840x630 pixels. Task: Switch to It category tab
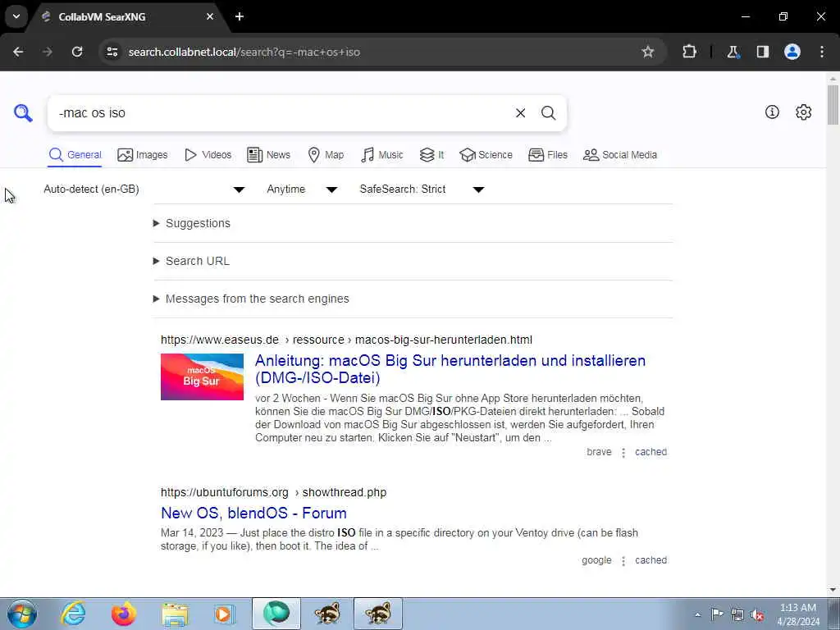(431, 155)
